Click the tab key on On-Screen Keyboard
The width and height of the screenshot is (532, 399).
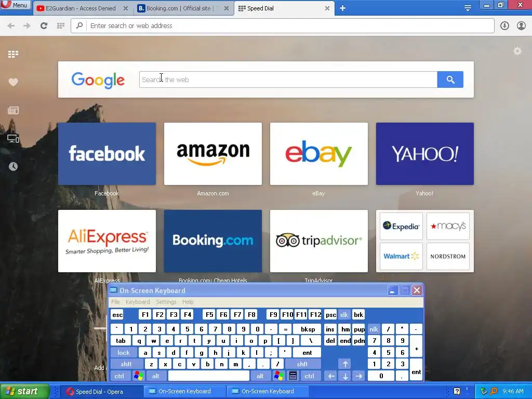tap(121, 341)
